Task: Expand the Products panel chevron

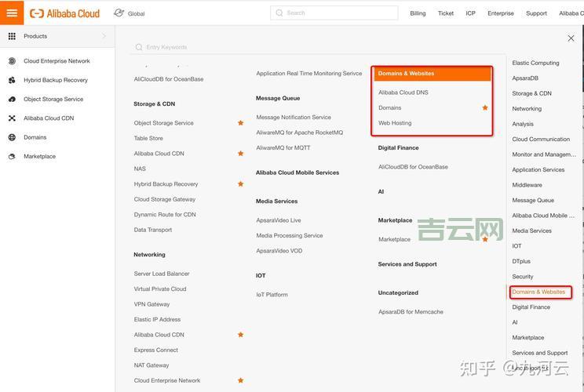Action: (x=104, y=36)
